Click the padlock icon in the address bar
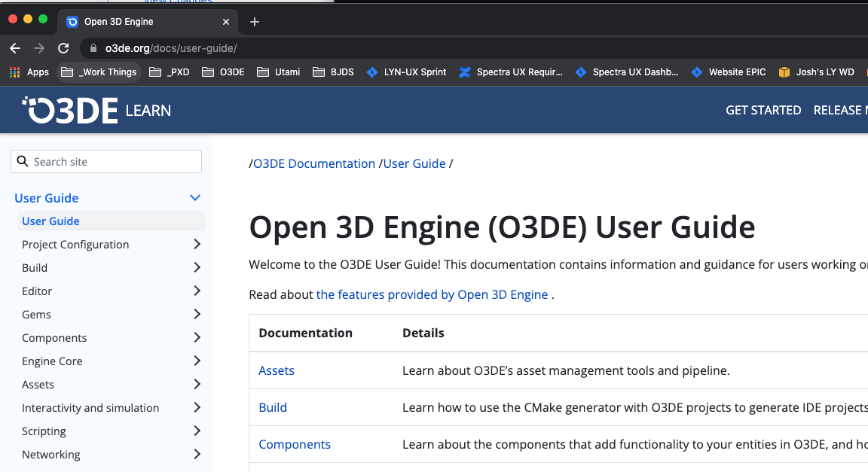 coord(93,49)
